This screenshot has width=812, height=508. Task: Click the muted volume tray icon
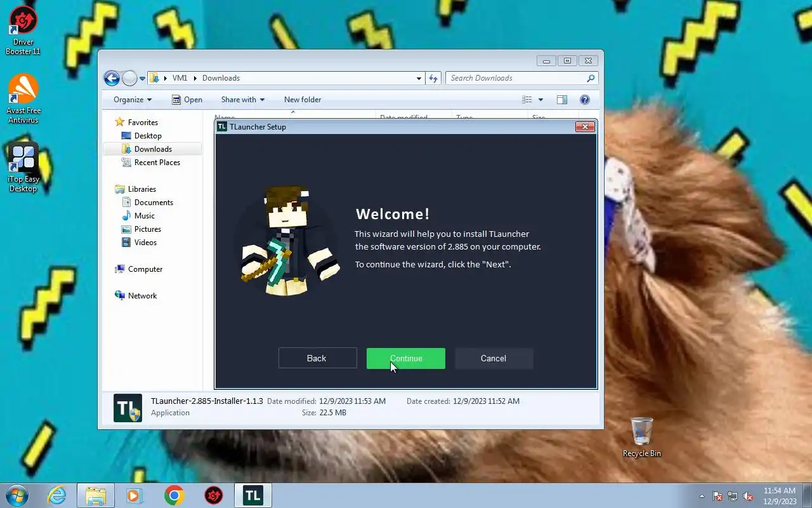click(x=749, y=496)
